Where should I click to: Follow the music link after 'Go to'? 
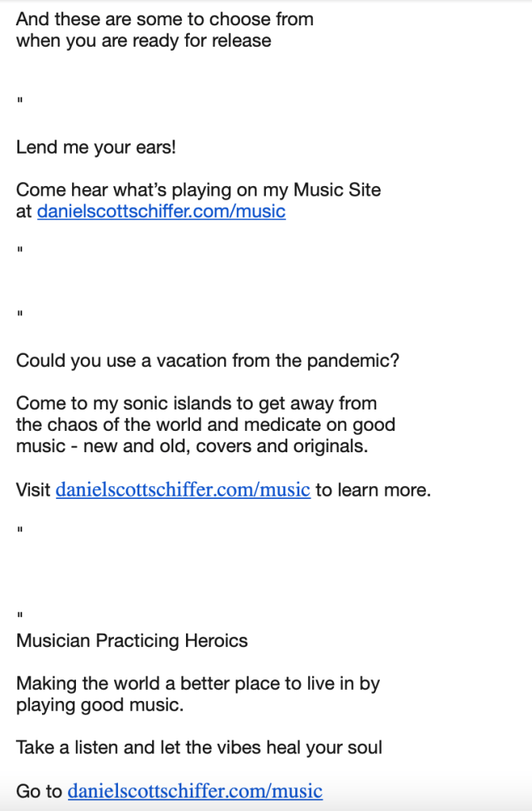(195, 790)
